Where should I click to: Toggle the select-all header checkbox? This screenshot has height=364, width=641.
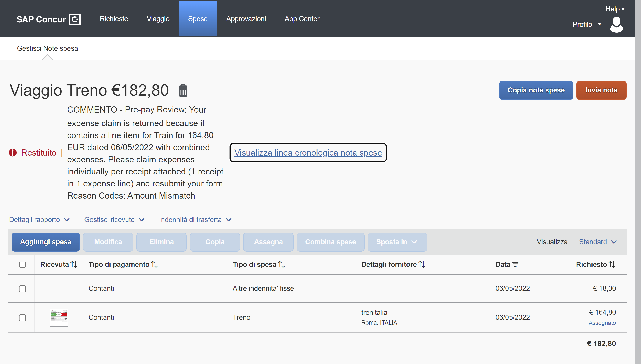[x=22, y=265]
